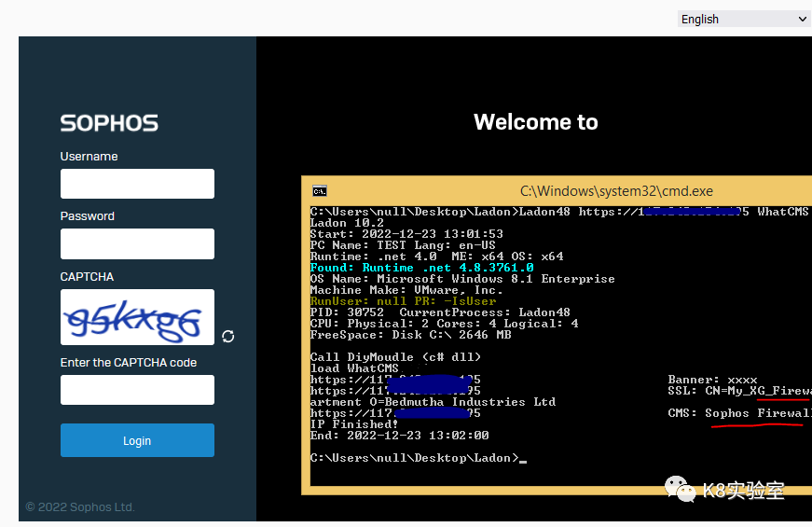Click the 'Ladon 10.2' line in cmd
Image resolution: width=812 pixels, height=527 pixels.
[x=347, y=223]
